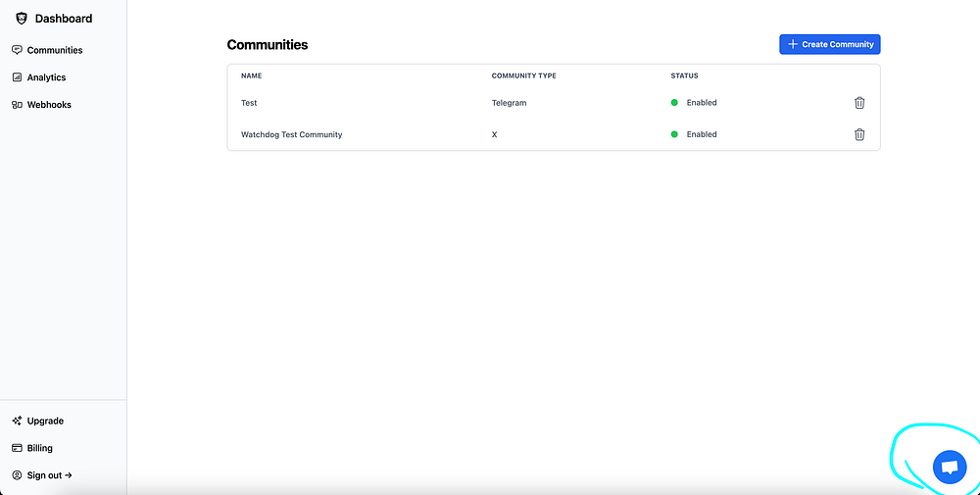This screenshot has width=980, height=495.
Task: Click the Webhooks sidebar icon
Action: tap(17, 104)
